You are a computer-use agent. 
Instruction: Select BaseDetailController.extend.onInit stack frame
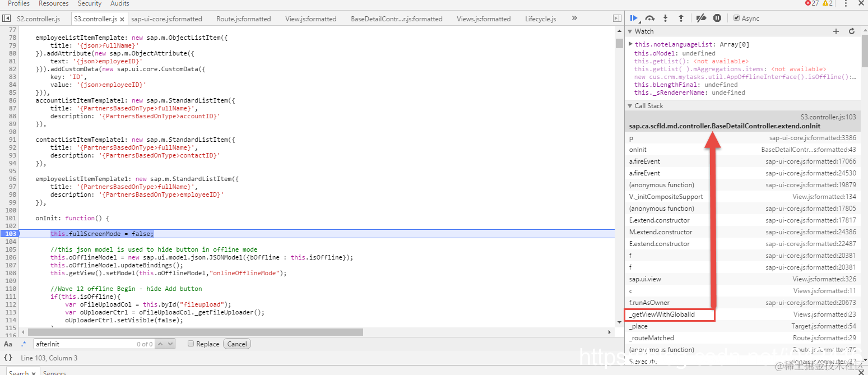coord(742,122)
